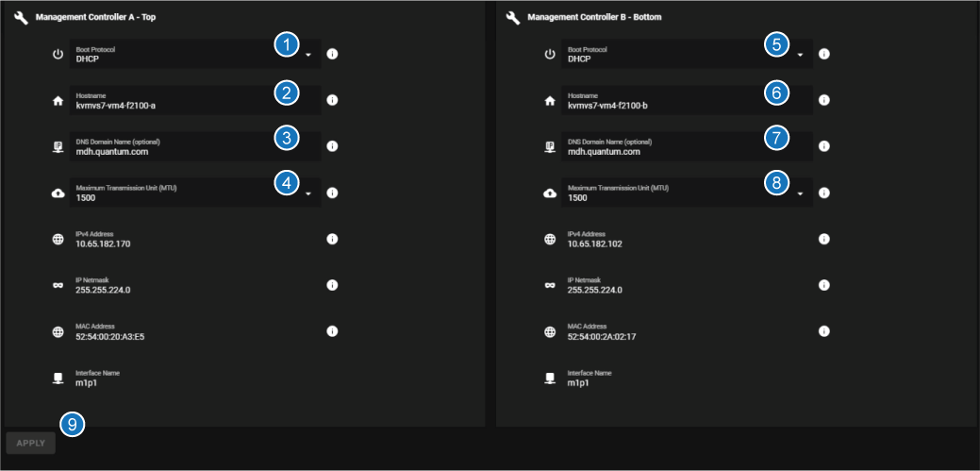Screen dimensions: 980x471
Task: Click info icon for Controller A DNS Domain Name
Action: (x=332, y=146)
